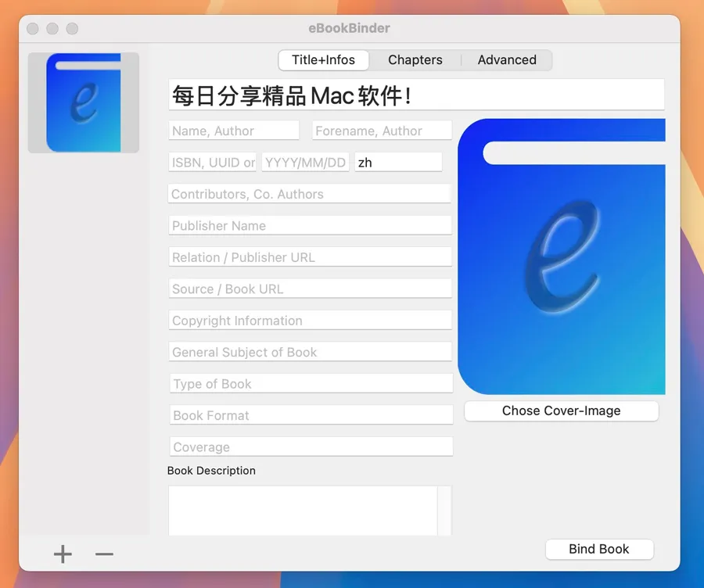Click the language field containing zh

[x=398, y=163]
